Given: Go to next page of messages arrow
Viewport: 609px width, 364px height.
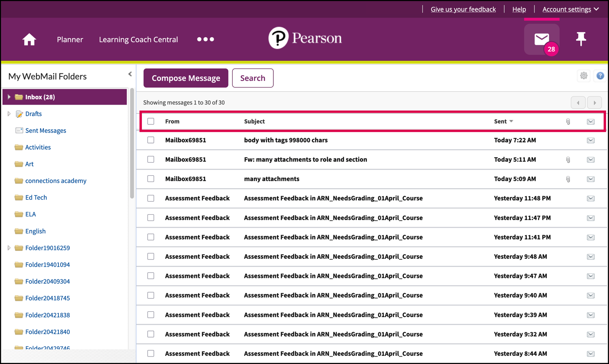Looking at the screenshot, I should pyautogui.click(x=594, y=103).
